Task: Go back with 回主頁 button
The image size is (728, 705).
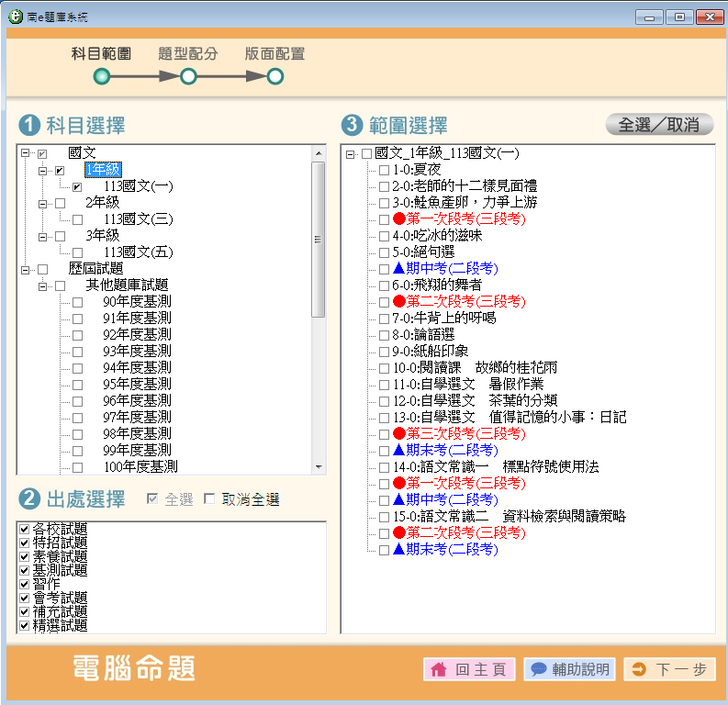Action: pyautogui.click(x=469, y=669)
